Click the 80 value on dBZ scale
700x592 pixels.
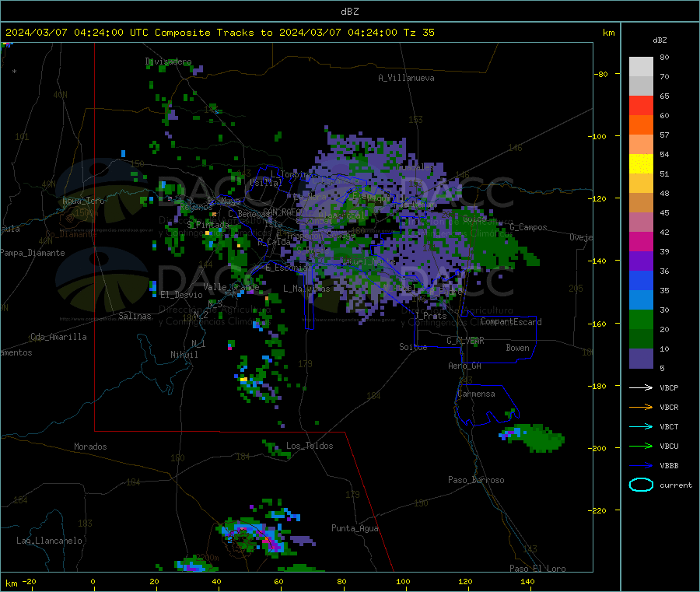(664, 57)
